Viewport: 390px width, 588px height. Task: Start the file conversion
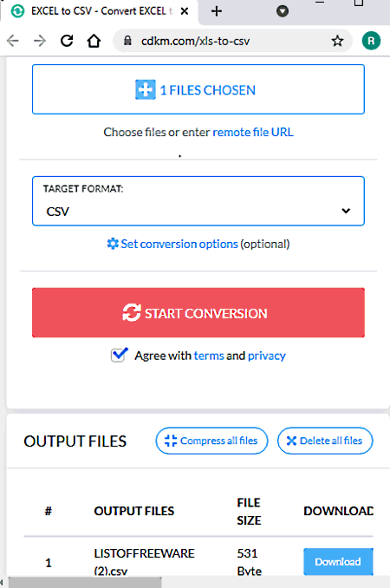click(198, 312)
